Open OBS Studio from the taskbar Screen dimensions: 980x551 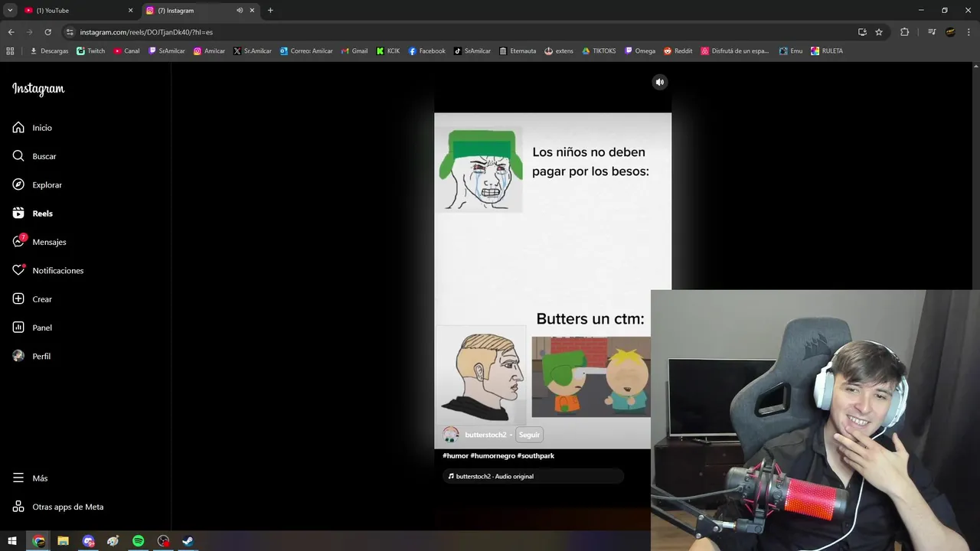[x=163, y=541]
